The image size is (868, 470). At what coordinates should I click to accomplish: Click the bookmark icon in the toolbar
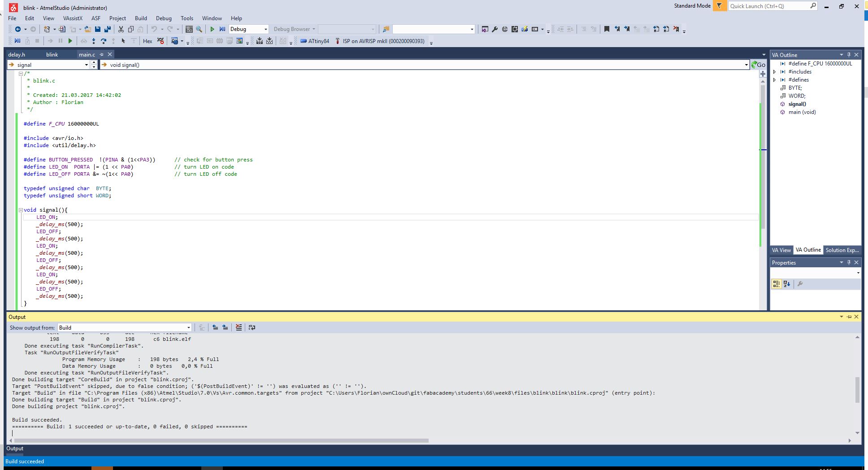tap(607, 29)
